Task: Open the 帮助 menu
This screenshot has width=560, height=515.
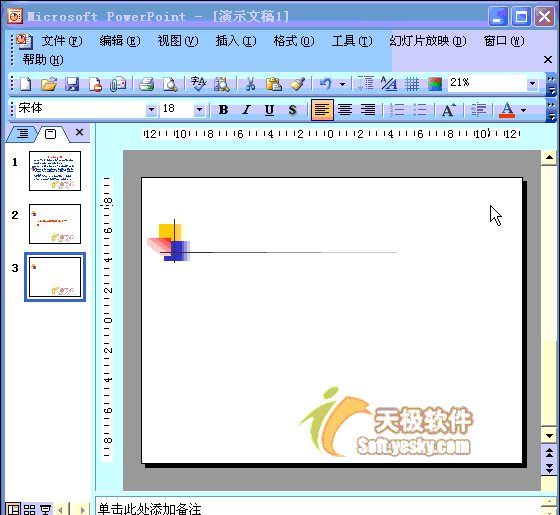Action: 43,60
